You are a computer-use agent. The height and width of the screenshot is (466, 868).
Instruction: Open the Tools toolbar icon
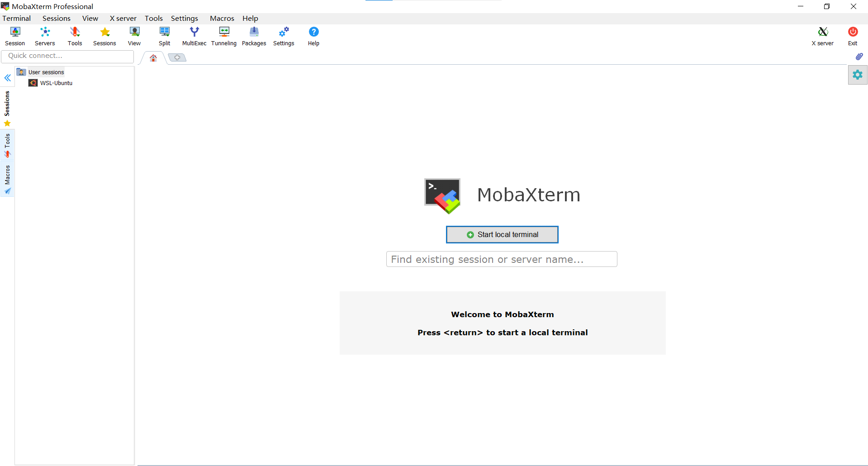[75, 36]
